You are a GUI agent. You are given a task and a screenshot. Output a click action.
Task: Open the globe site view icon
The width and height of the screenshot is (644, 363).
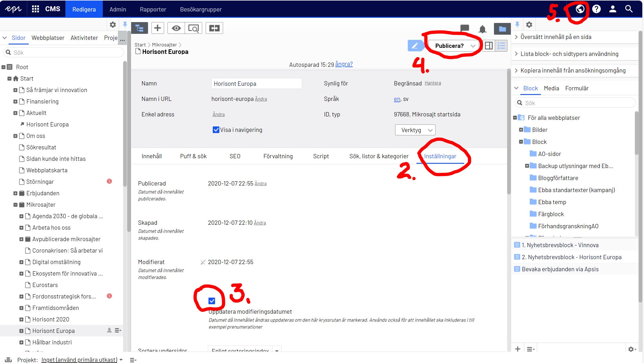point(580,9)
